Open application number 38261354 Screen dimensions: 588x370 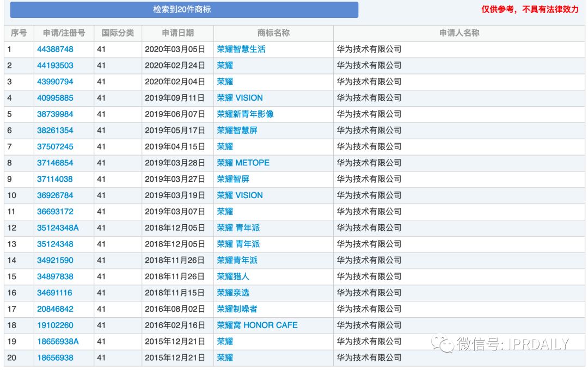(55, 131)
